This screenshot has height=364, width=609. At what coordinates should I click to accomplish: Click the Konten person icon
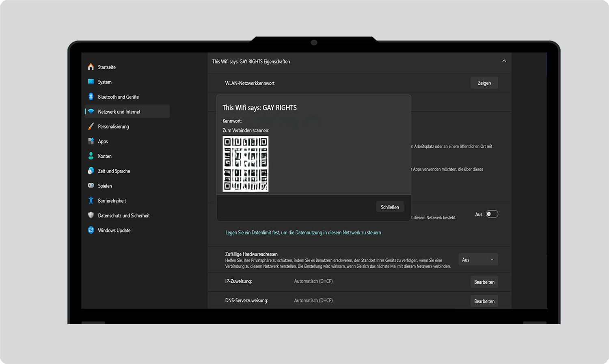point(91,156)
